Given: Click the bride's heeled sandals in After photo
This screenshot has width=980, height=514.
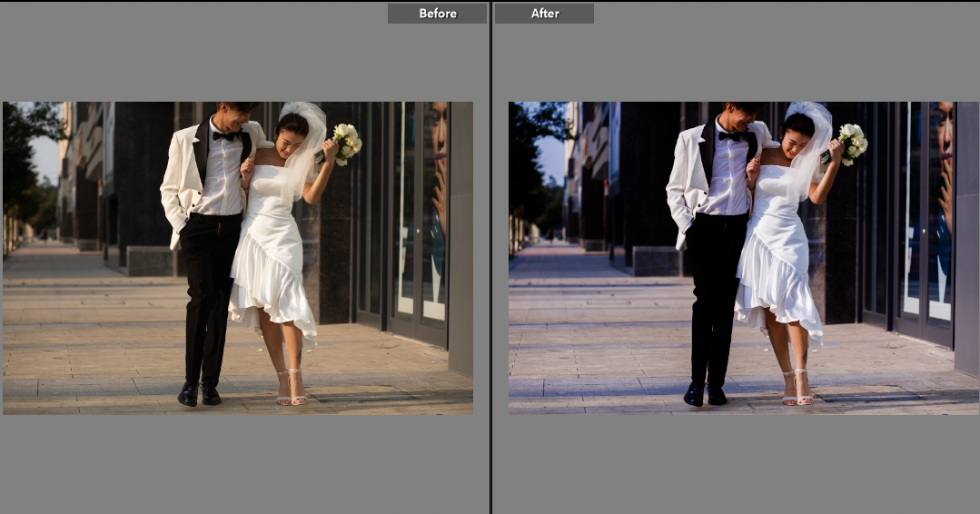Looking at the screenshot, I should pyautogui.click(x=797, y=389).
